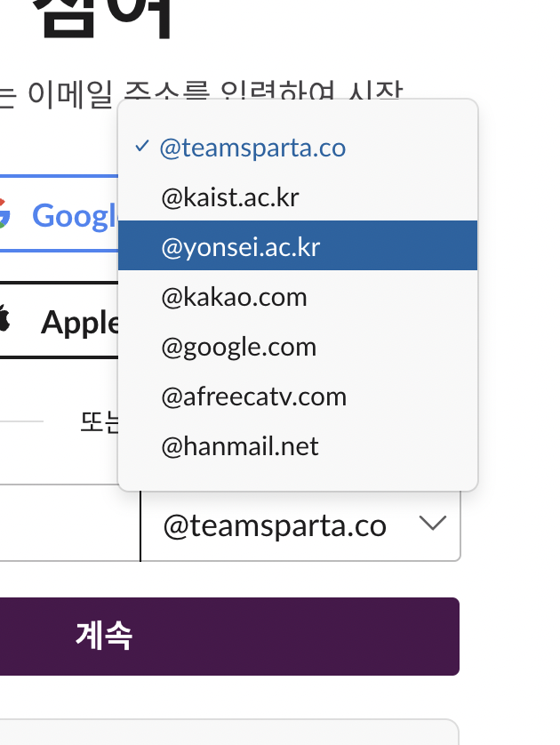This screenshot has height=745, width=560.
Task: Choose @google.com from dropdown list
Action: (x=298, y=347)
